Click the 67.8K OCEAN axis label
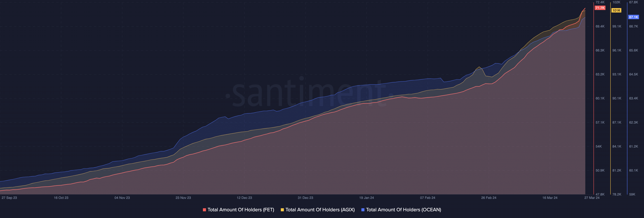 (634, 2)
